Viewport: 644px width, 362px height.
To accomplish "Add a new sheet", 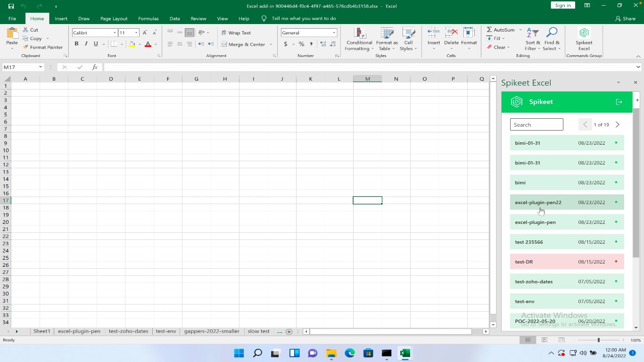I will (x=289, y=331).
